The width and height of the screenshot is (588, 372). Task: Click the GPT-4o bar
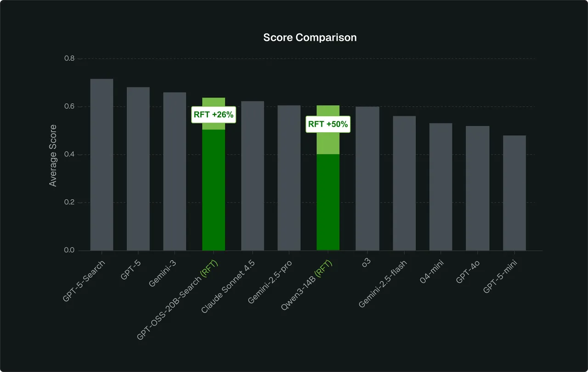click(x=478, y=188)
